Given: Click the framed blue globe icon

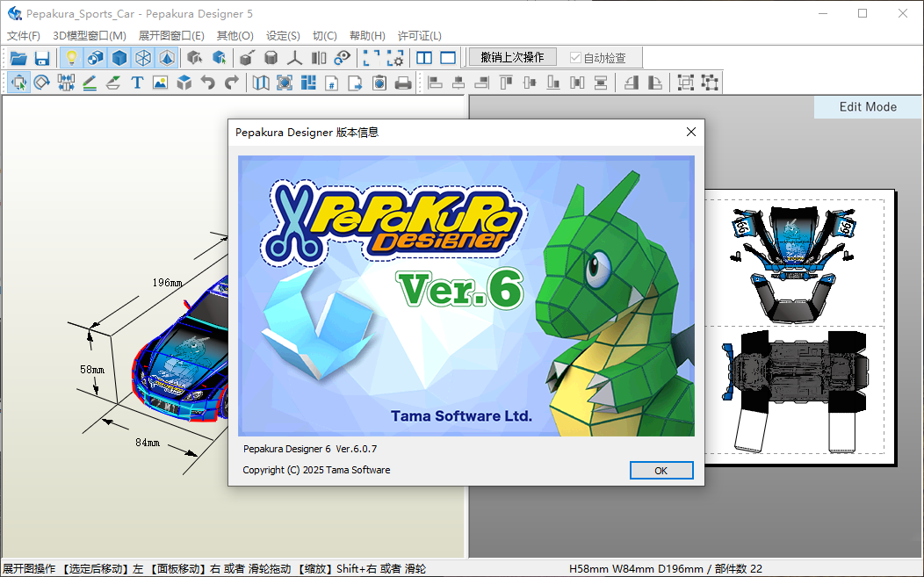Looking at the screenshot, I should 284,83.
